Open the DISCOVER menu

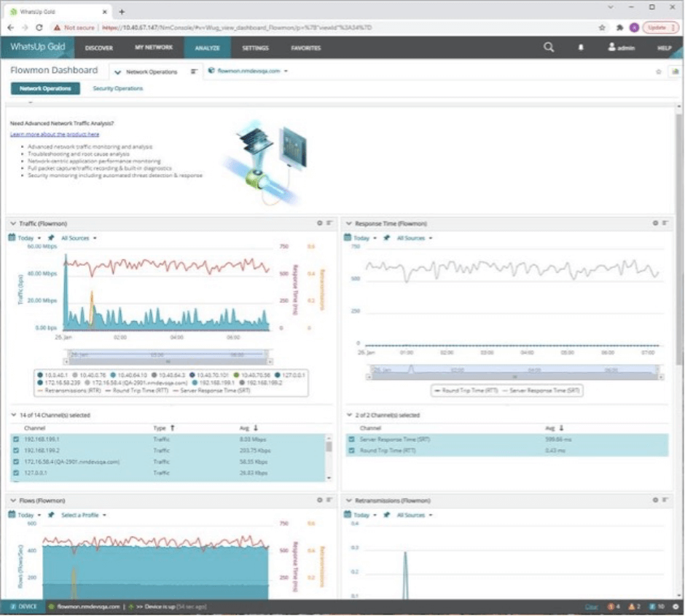pos(98,47)
